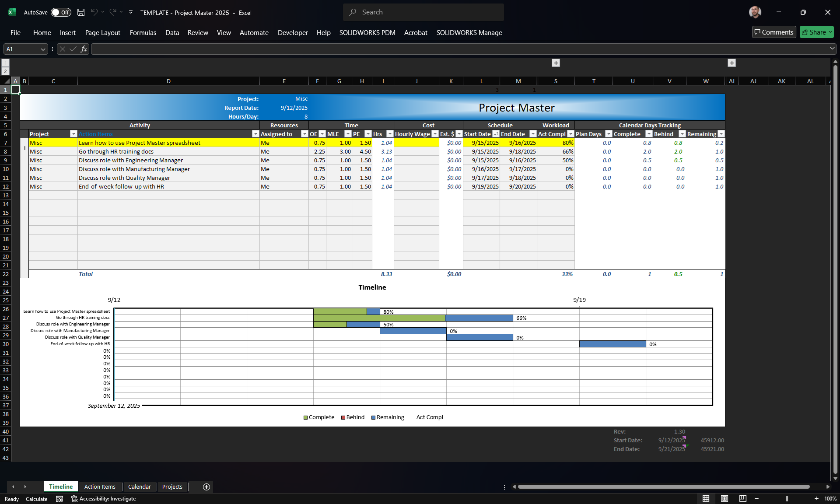Open the End Date filter dropdown
This screenshot has width=840, height=504.
click(x=533, y=134)
